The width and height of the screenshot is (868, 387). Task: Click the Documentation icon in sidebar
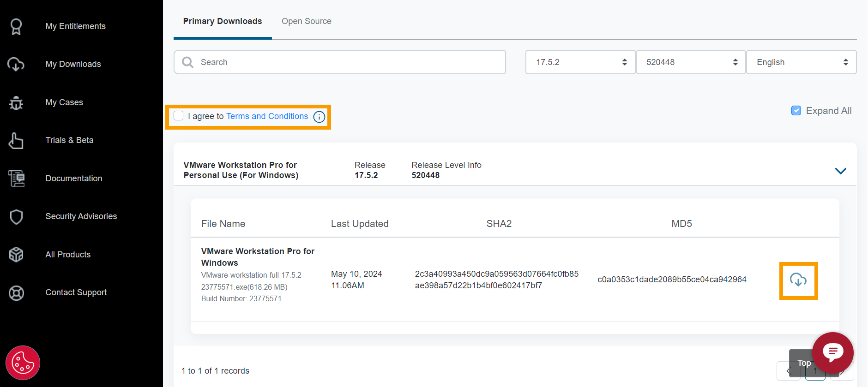[x=16, y=179]
